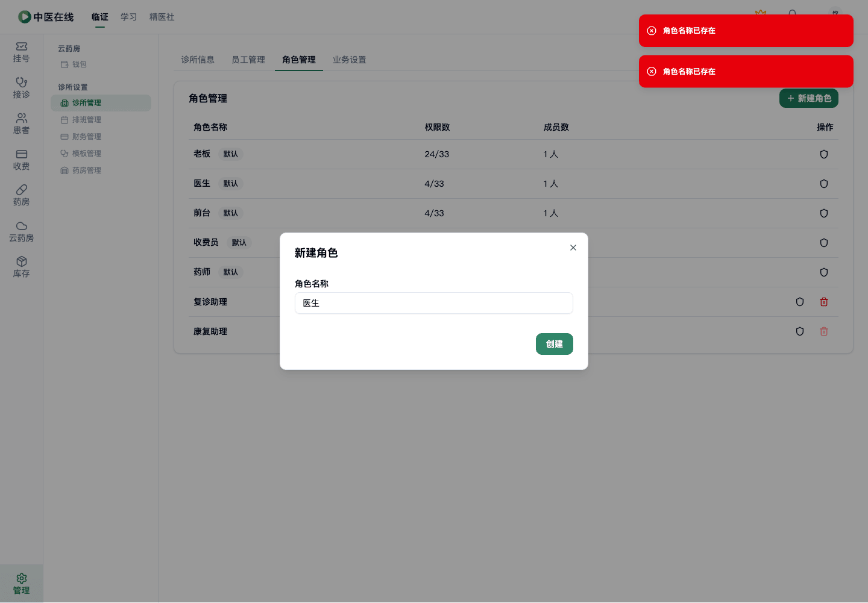Open permissions shield for 康复助理 role
This screenshot has height=603, width=868.
799,331
